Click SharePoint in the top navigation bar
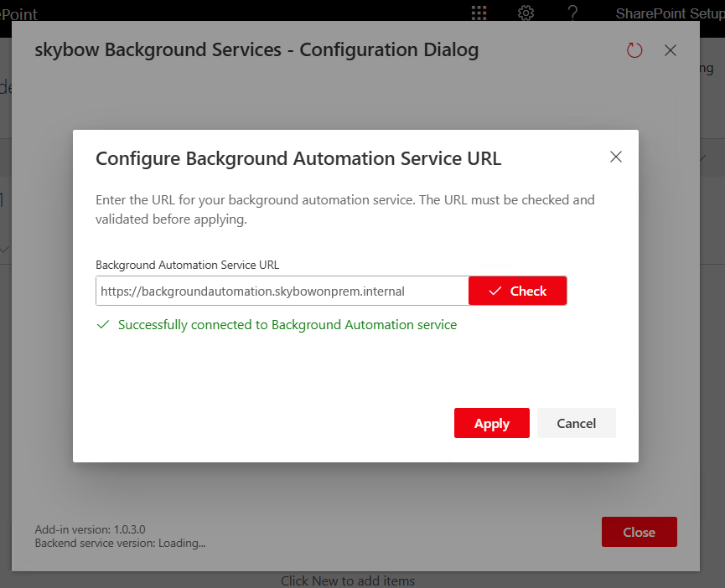Viewport: 725px width, 588px height. point(17,13)
